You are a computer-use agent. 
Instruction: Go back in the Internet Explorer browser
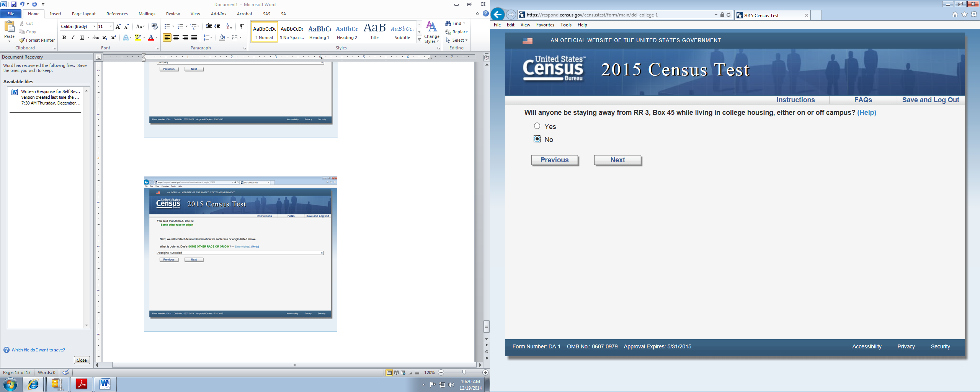(497, 15)
